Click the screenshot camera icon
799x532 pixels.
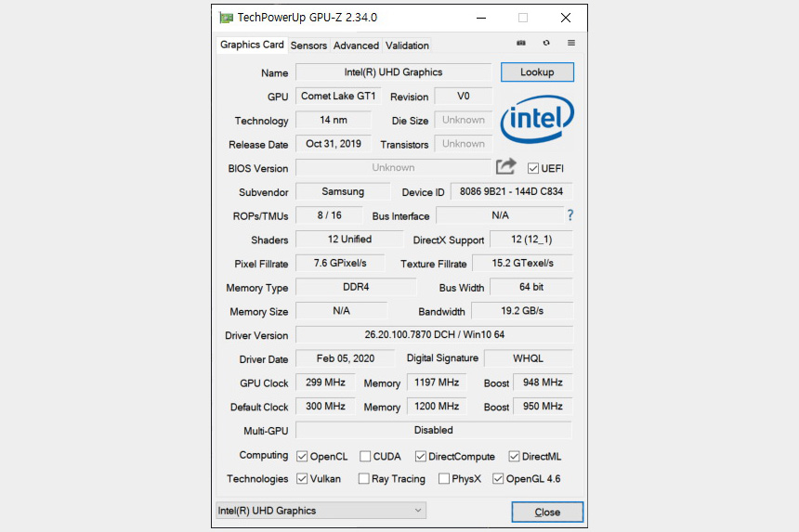click(521, 43)
